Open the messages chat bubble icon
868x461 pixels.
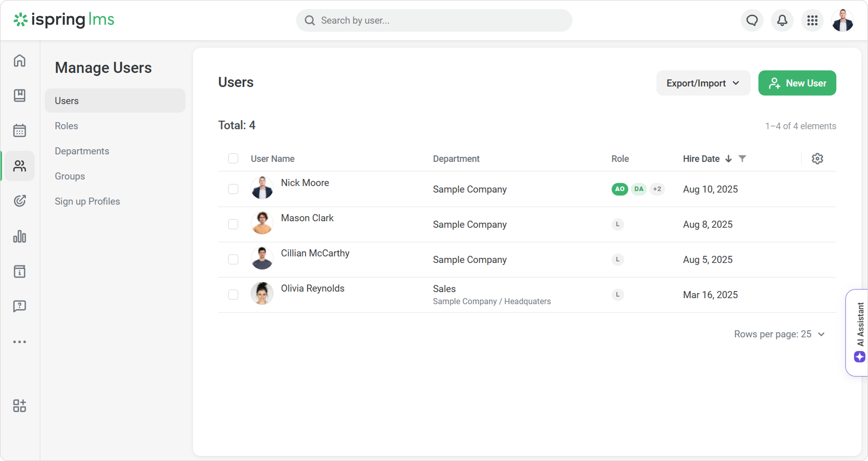(752, 21)
